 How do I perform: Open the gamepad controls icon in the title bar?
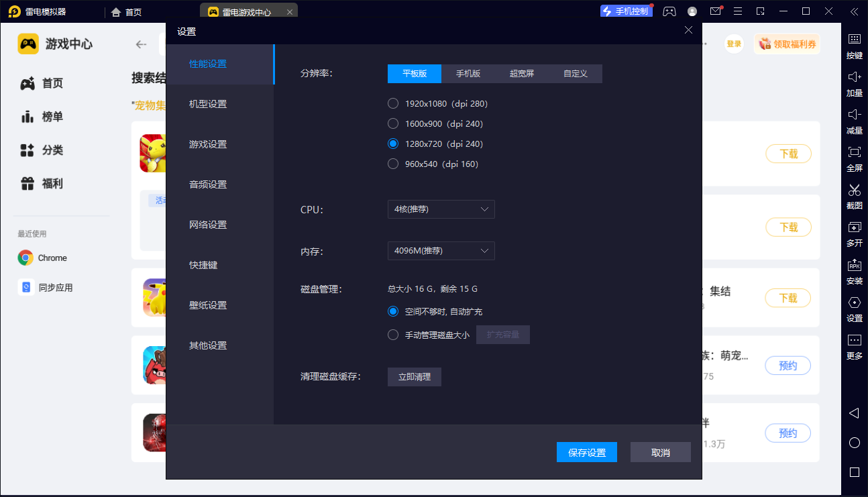669,11
